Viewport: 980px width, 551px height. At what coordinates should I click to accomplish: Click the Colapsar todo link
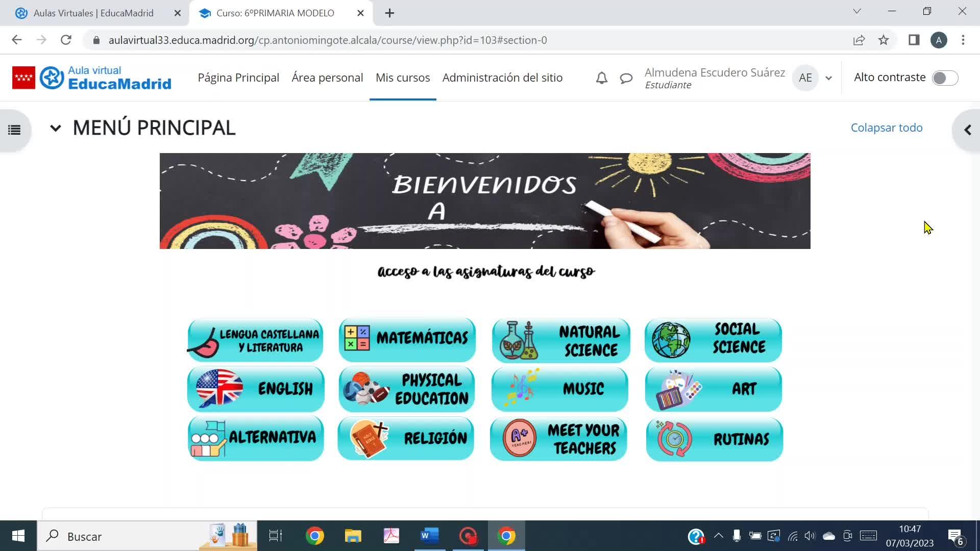pyautogui.click(x=887, y=128)
